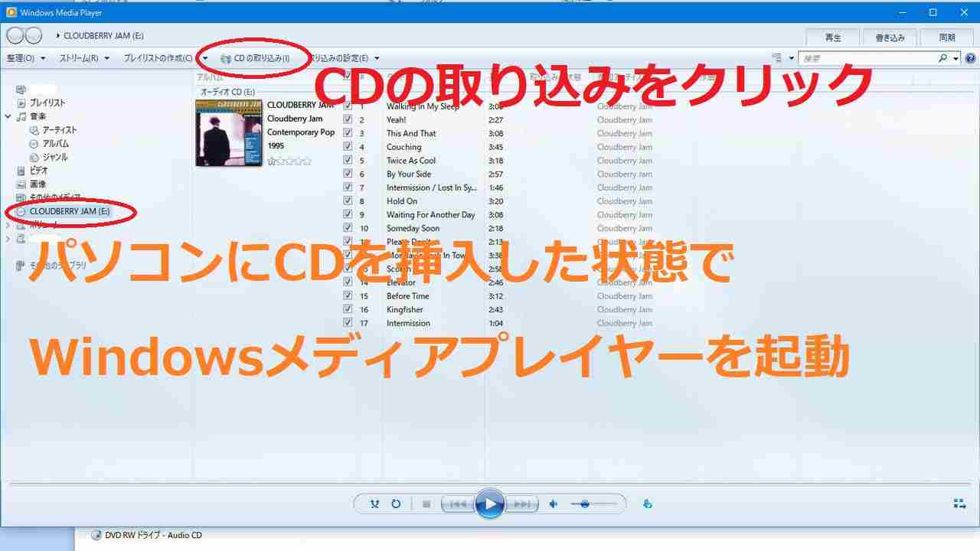The width and height of the screenshot is (980, 551).
Task: Toggle repeat playback
Action: pos(396,504)
